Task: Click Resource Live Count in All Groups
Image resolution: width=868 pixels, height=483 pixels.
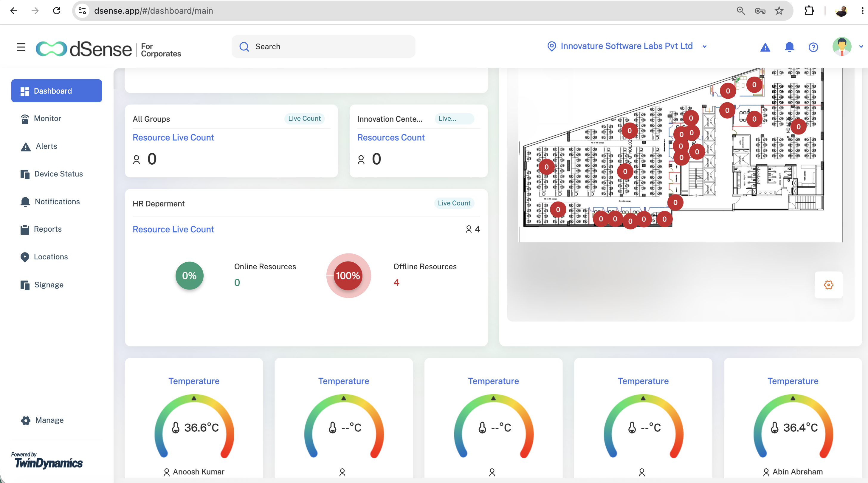Action: 173,137
